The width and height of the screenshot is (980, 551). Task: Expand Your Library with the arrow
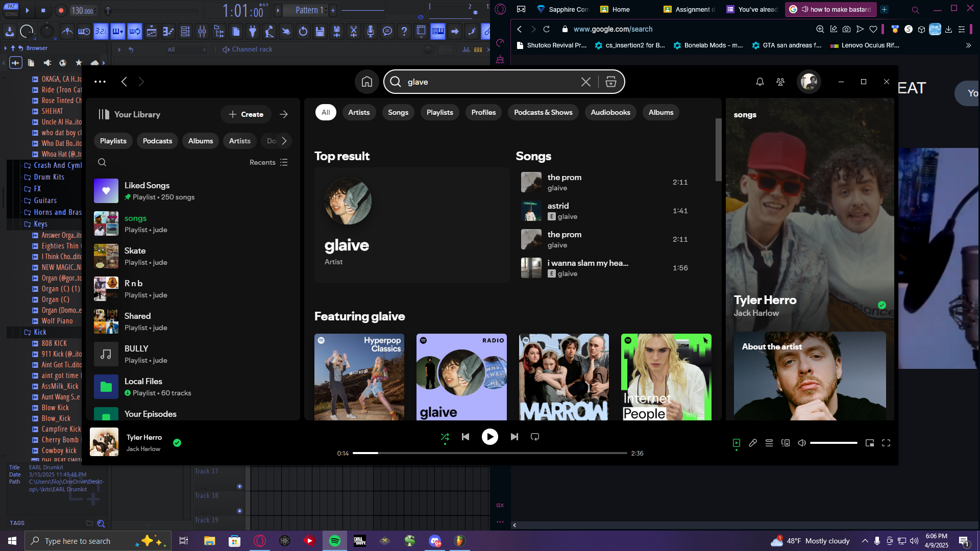coord(284,114)
